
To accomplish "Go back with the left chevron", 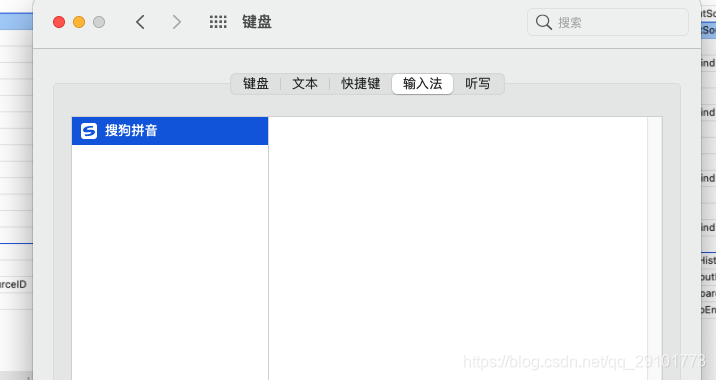I will 140,22.
